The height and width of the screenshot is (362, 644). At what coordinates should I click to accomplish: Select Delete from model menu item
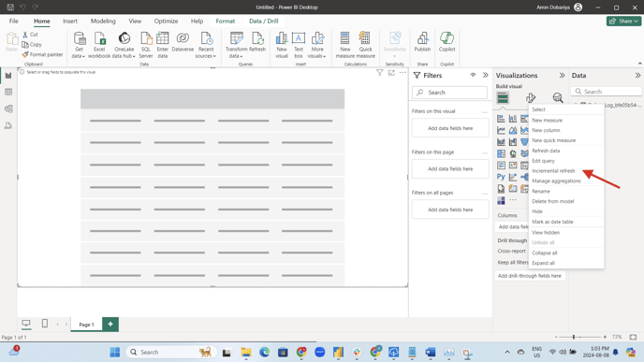click(x=552, y=201)
